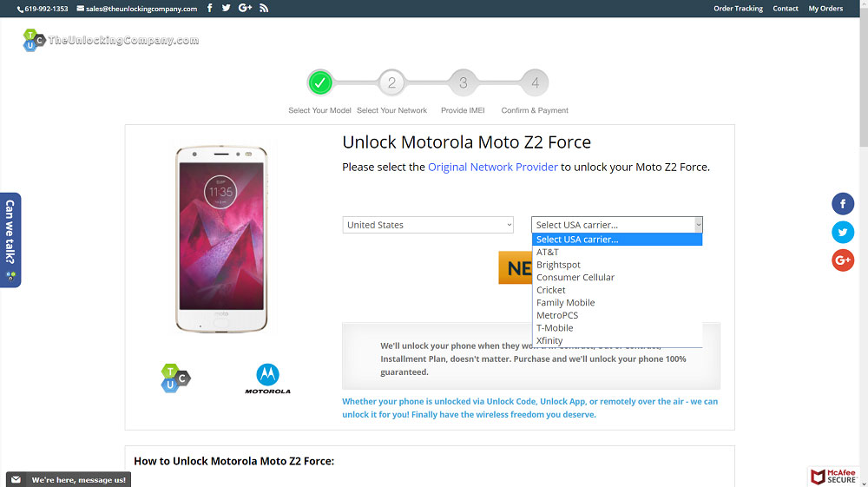Click the Original Network Provider link

tap(493, 168)
